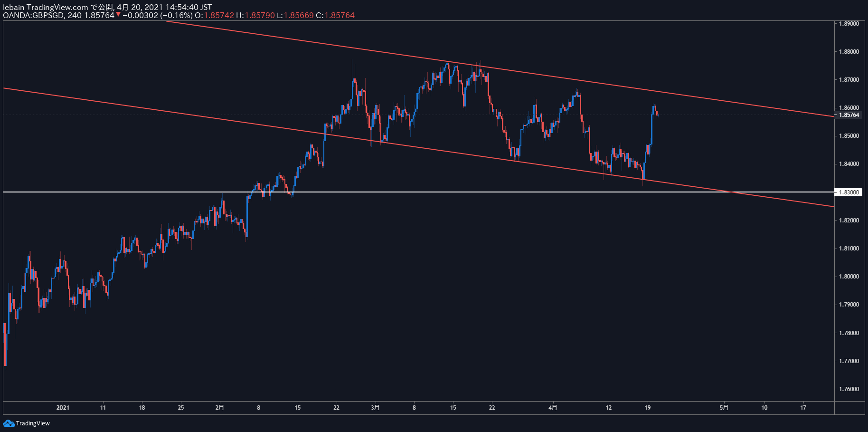Click the −0.00302 (−0.16%) change value
The image size is (868, 432).
point(158,15)
